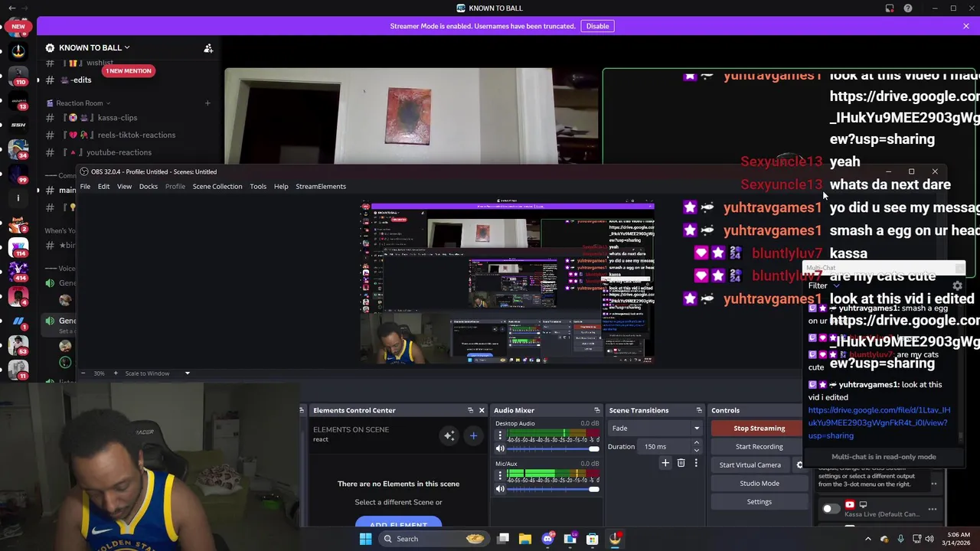Open Discord inbox icon in title bar
The height and width of the screenshot is (551, 980).
(890, 8)
